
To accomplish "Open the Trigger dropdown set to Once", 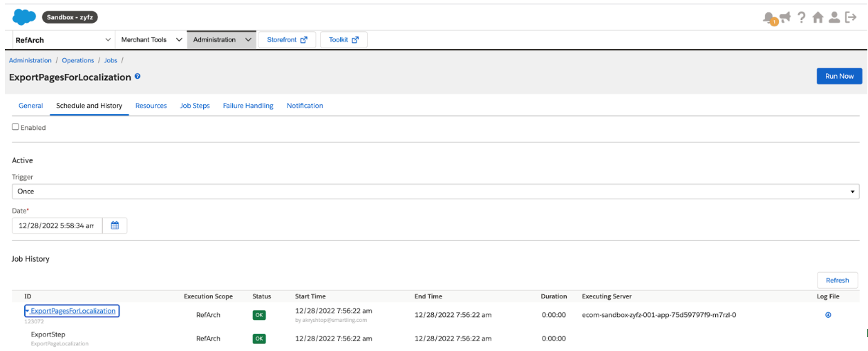I will [435, 191].
